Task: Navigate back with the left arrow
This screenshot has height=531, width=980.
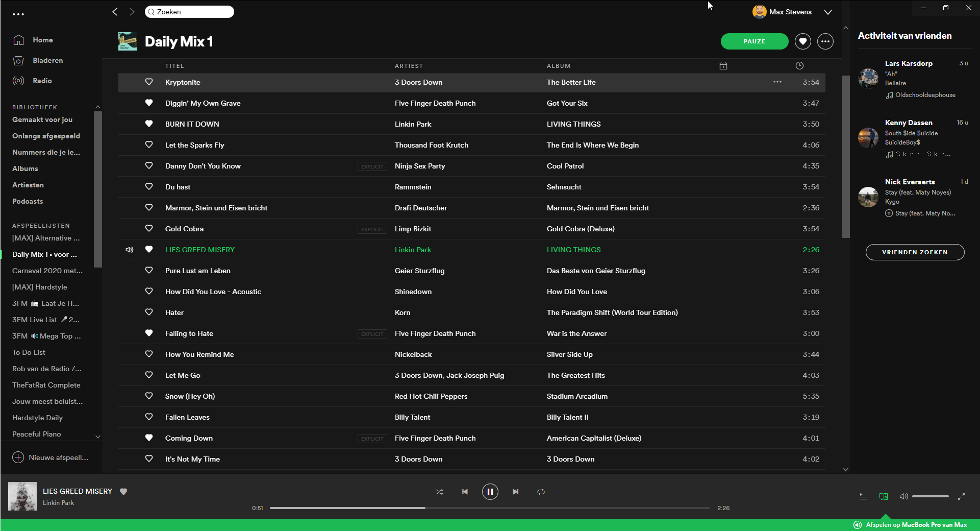Action: point(115,12)
